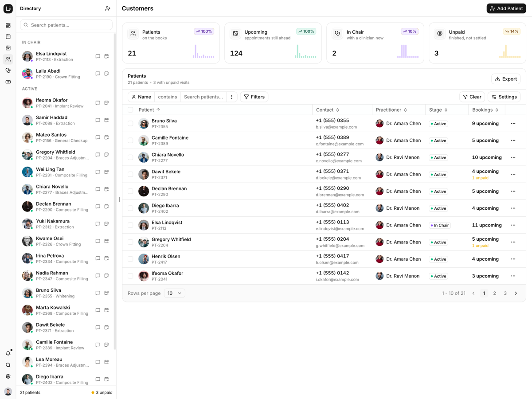Check the Gregory Whitfield row checkbox
Viewport: 532px width, 399px height.
click(x=130, y=242)
